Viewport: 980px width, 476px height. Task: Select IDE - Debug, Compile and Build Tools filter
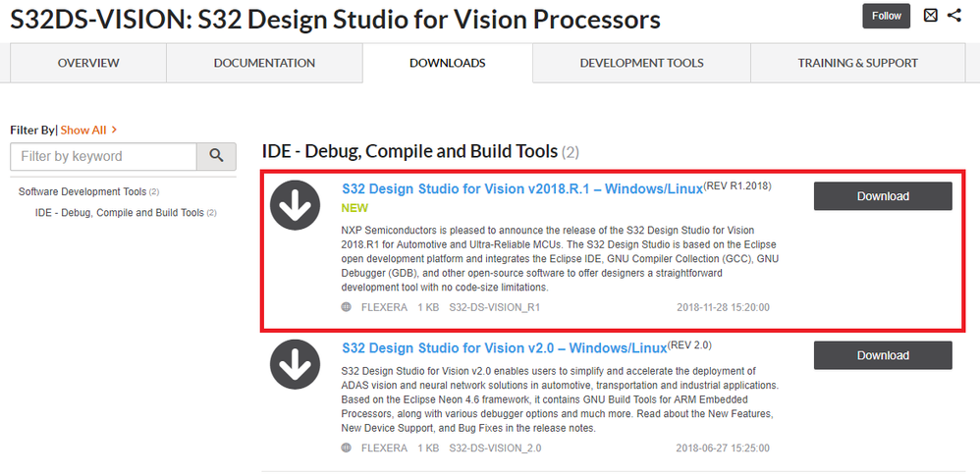click(x=119, y=213)
